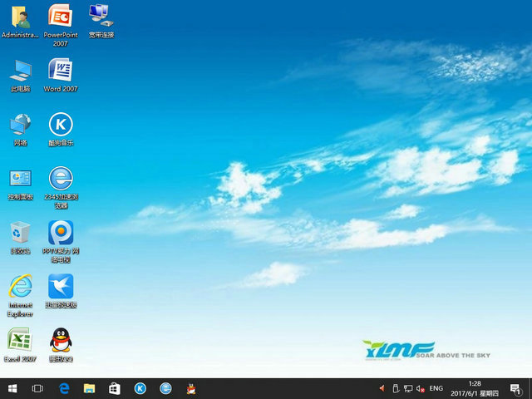Launch Microsoft Edge from the taskbar
This screenshot has height=399, width=532.
coord(63,388)
